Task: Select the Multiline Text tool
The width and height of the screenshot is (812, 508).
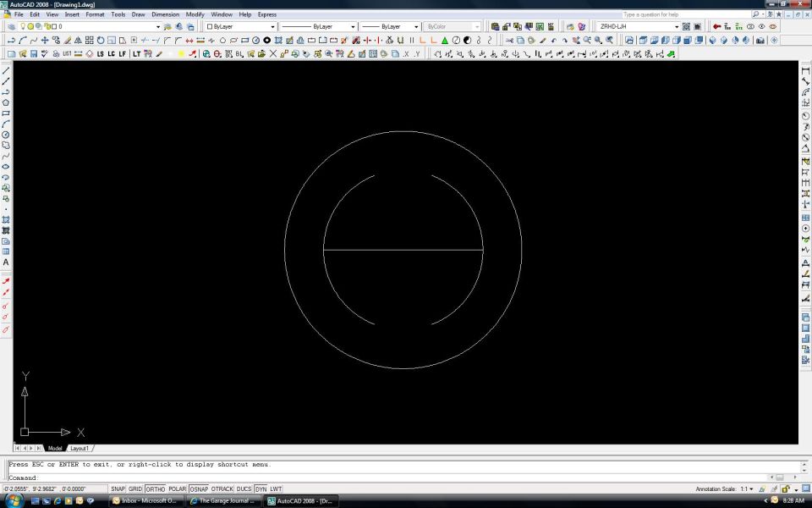Action: coord(6,262)
